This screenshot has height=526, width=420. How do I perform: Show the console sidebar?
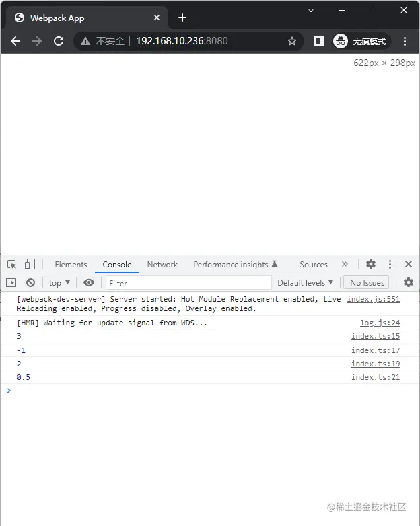pyautogui.click(x=11, y=282)
